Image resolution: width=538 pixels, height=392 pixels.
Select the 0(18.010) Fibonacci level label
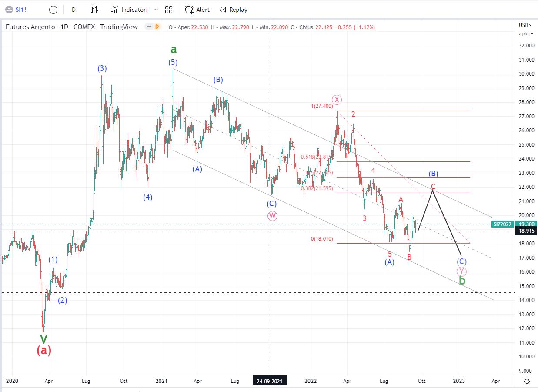321,239
